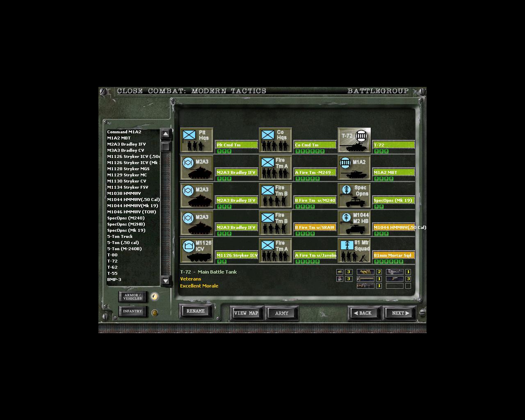The width and height of the screenshot is (525, 420).
Task: Select T-80 in unit list
Action: 112,255
